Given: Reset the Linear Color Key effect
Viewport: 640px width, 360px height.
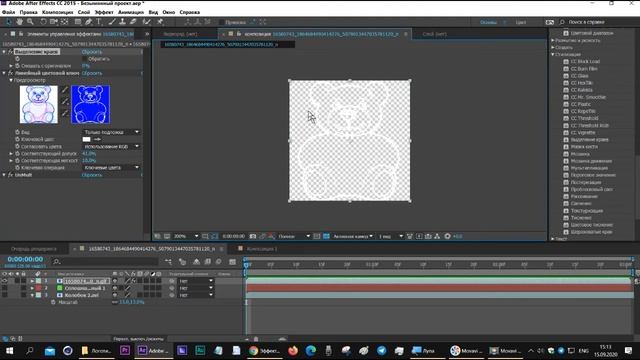Looking at the screenshot, I should [92, 73].
